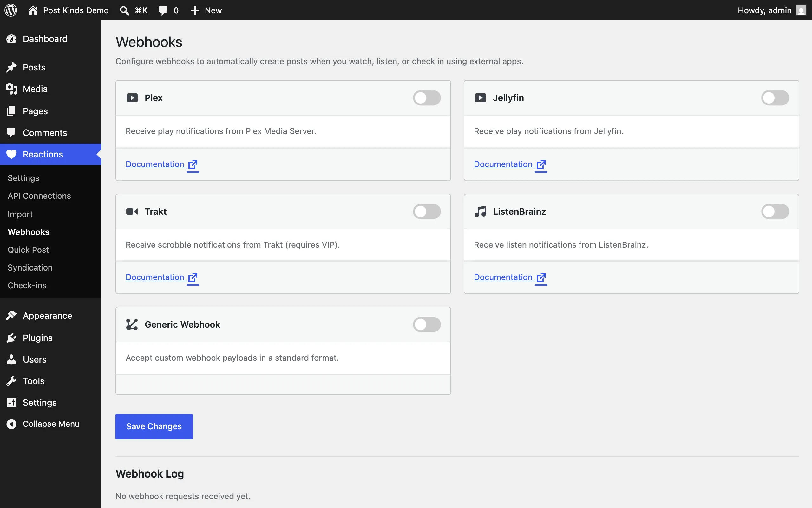Open the Import submenu item

(20, 214)
